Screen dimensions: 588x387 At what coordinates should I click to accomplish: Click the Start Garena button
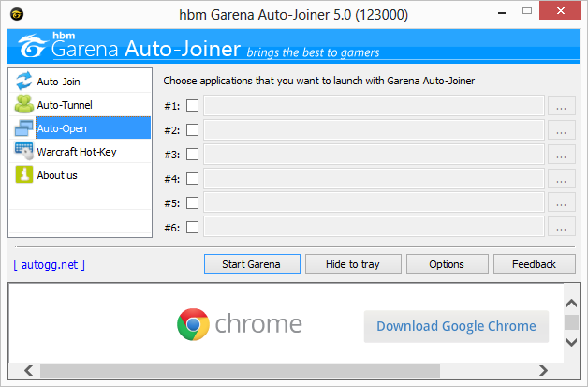[252, 264]
